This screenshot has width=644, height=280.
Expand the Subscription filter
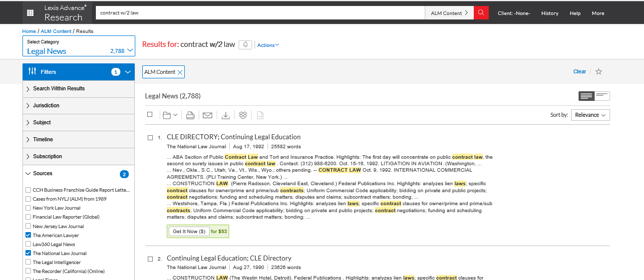click(x=78, y=157)
